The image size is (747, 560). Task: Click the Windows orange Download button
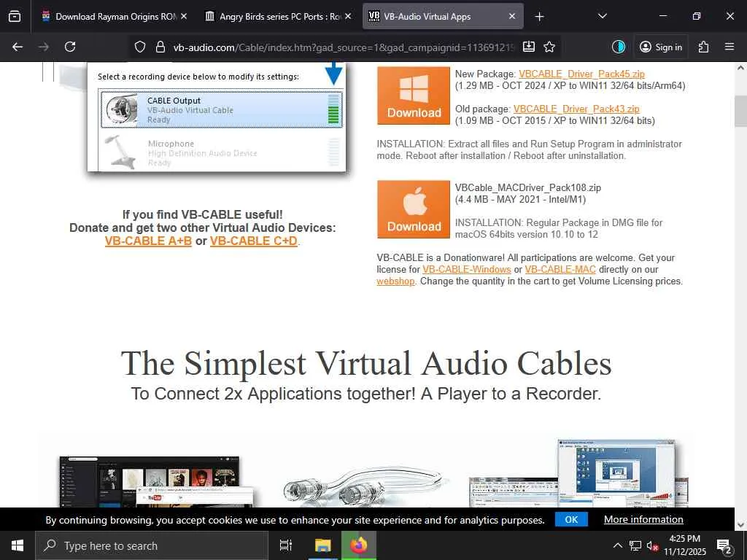point(414,96)
